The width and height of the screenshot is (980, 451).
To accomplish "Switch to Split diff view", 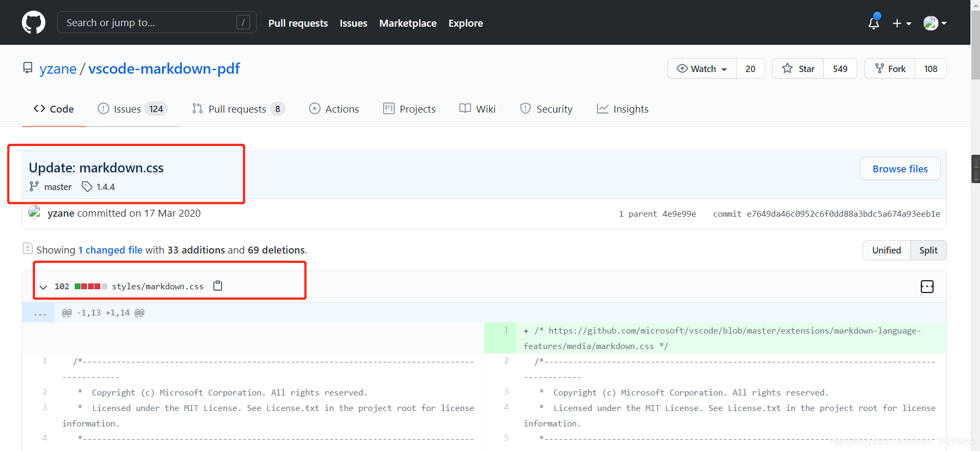I will click(928, 250).
